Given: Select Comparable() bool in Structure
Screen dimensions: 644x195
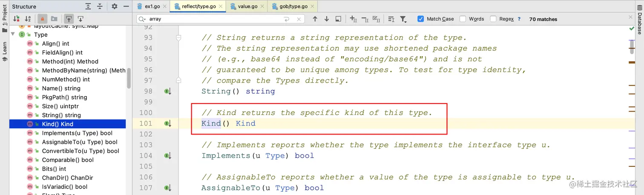Looking at the screenshot, I should [x=68, y=160].
